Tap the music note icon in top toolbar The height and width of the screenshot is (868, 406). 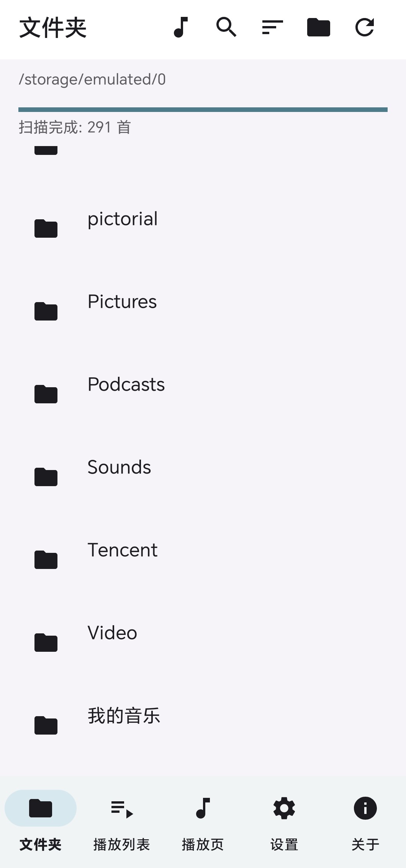tap(181, 28)
